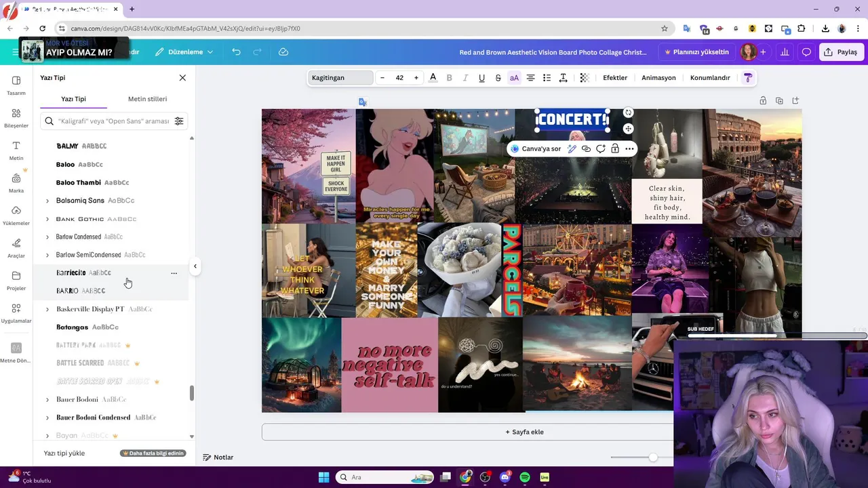The height and width of the screenshot is (488, 868).
Task: Toggle italic formatting
Action: point(465,78)
